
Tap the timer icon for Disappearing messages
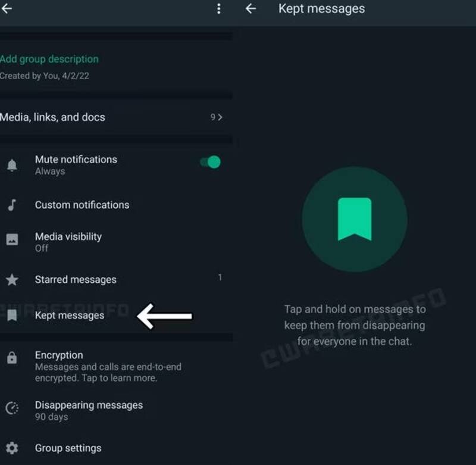[12, 408]
